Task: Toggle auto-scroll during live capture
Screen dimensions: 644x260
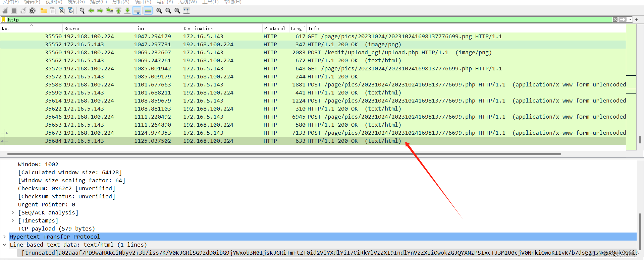Action: coord(137,11)
